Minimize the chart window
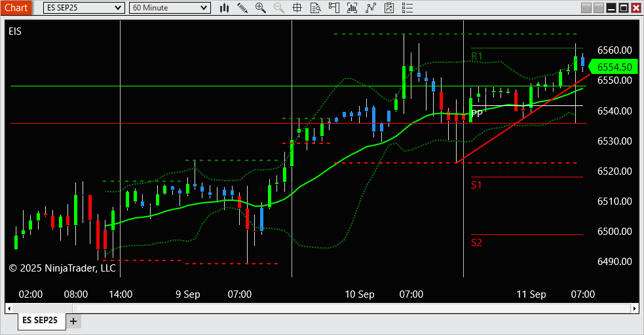644x335 pixels. click(611, 8)
